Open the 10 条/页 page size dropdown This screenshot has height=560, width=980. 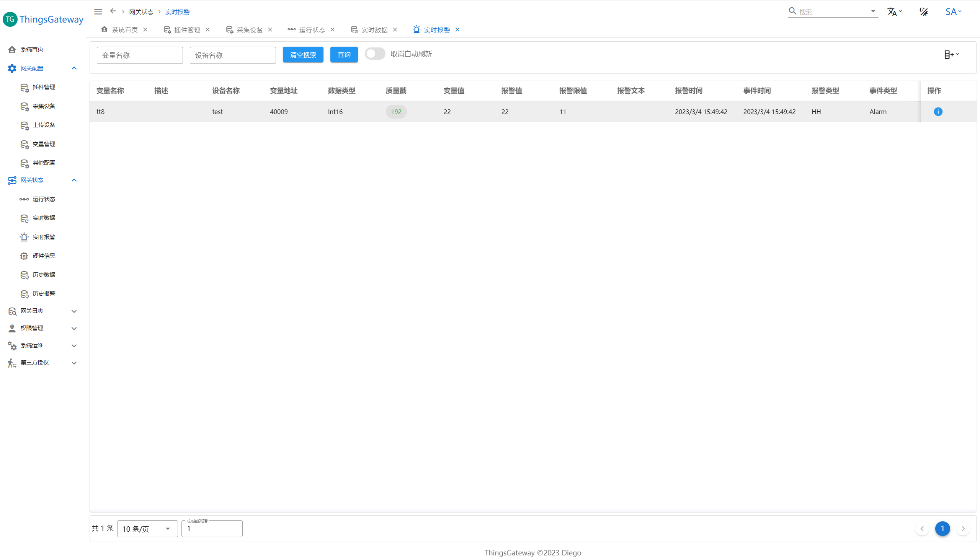coord(147,529)
